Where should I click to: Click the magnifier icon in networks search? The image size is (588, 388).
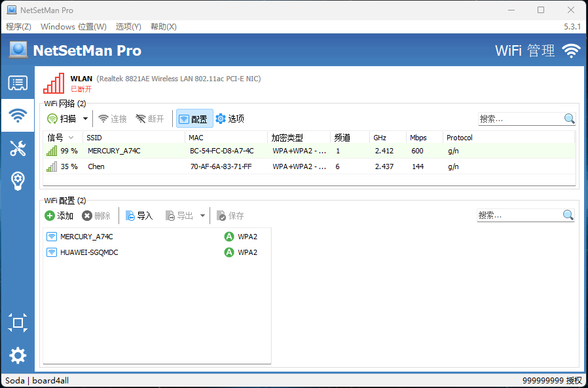point(569,119)
